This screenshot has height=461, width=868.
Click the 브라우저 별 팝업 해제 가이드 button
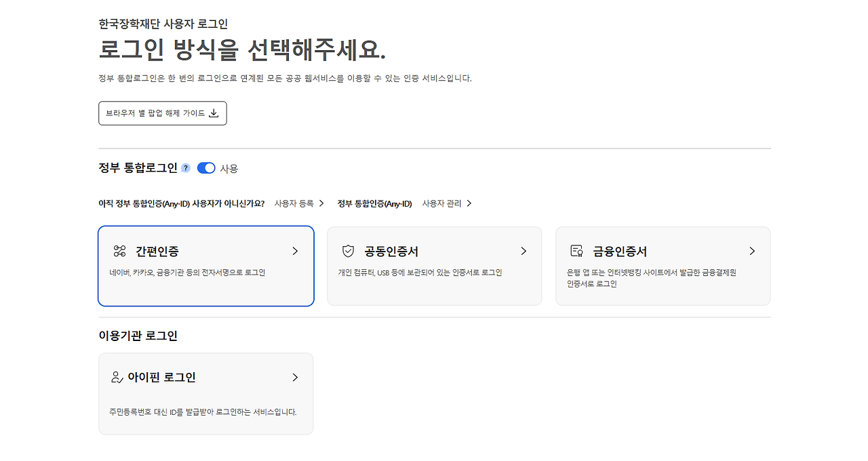pyautogui.click(x=163, y=113)
